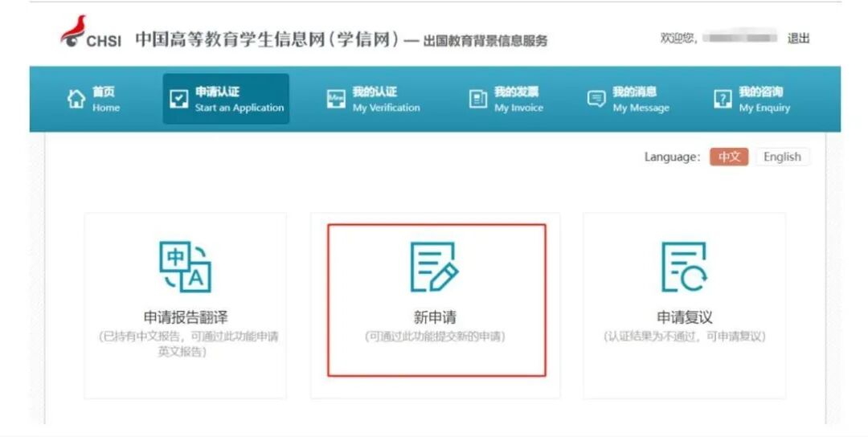Click the text 认证结果为不通过,可申请复议
868x437 pixels.
click(684, 337)
